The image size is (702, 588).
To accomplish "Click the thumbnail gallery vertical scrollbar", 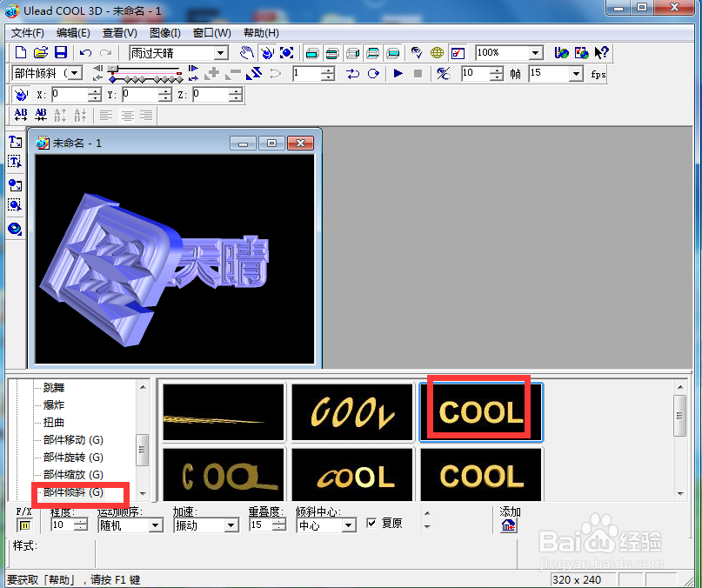I will click(680, 440).
